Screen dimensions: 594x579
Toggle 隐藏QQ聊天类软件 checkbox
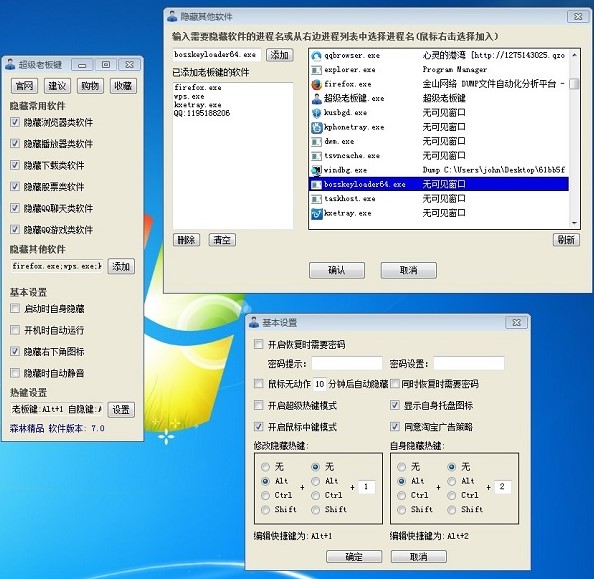[x=15, y=208]
